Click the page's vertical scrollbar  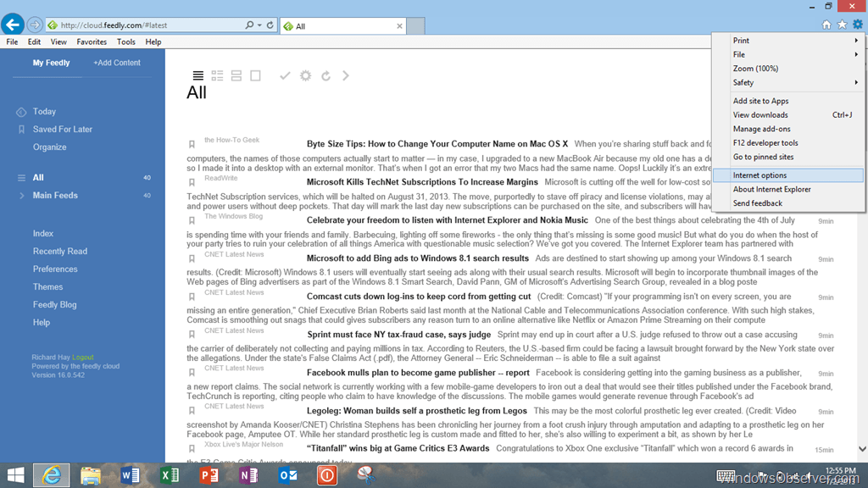(x=862, y=254)
